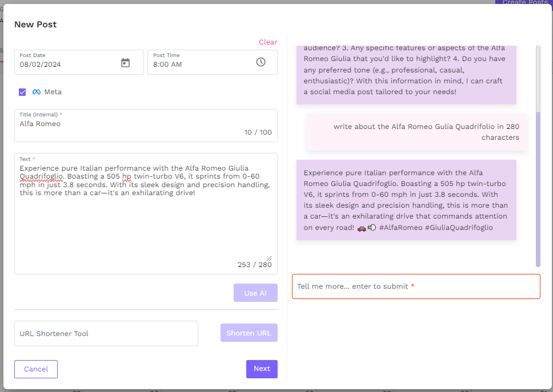Click the user prompt about 280 characters
The width and height of the screenshot is (553, 392).
tap(416, 132)
